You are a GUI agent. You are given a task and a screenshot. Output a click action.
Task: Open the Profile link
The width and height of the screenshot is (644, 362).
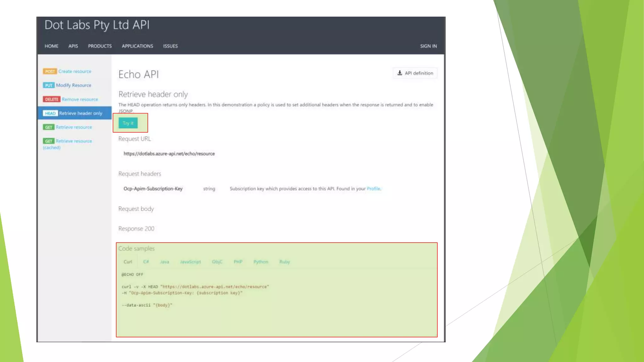[373, 189]
